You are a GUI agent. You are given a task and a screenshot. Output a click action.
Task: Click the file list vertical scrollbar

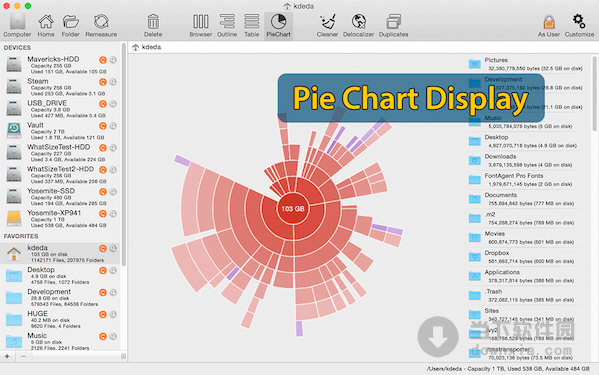click(594, 94)
